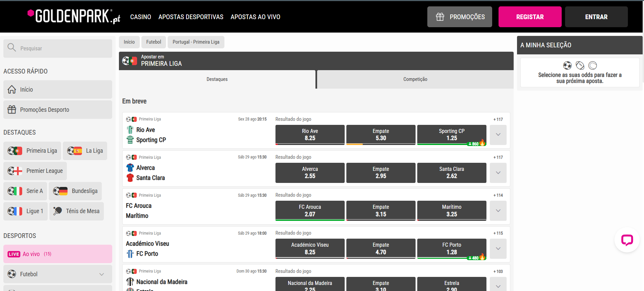Select FC Porto odds 1.28

[452, 249]
